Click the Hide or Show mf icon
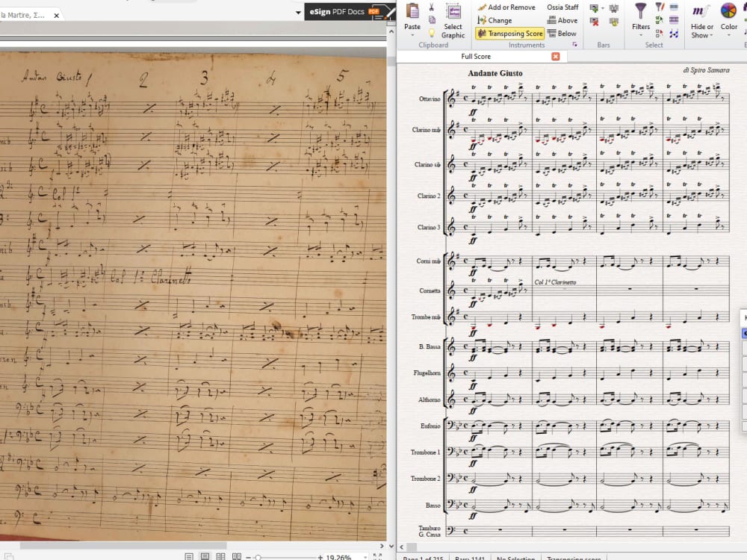 [701, 11]
